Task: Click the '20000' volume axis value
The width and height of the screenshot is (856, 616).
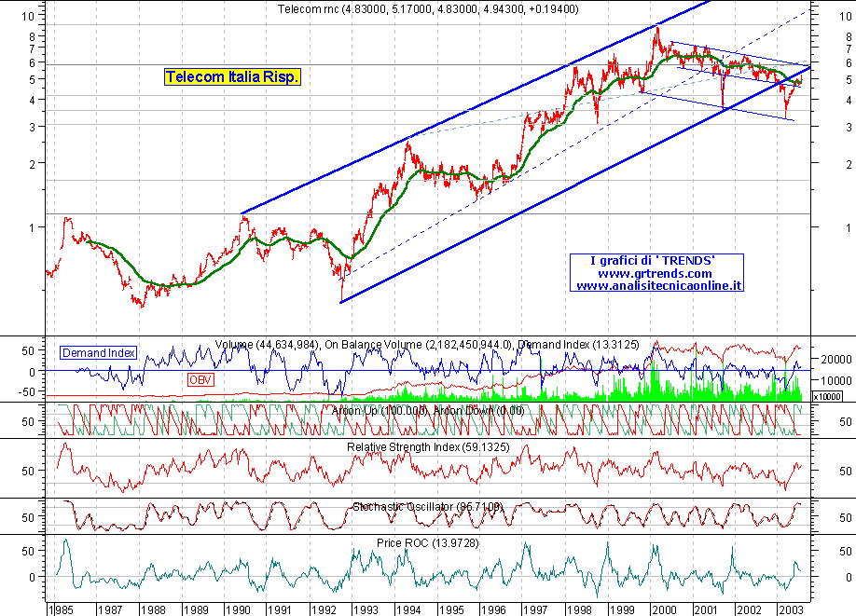Action: pyautogui.click(x=835, y=359)
